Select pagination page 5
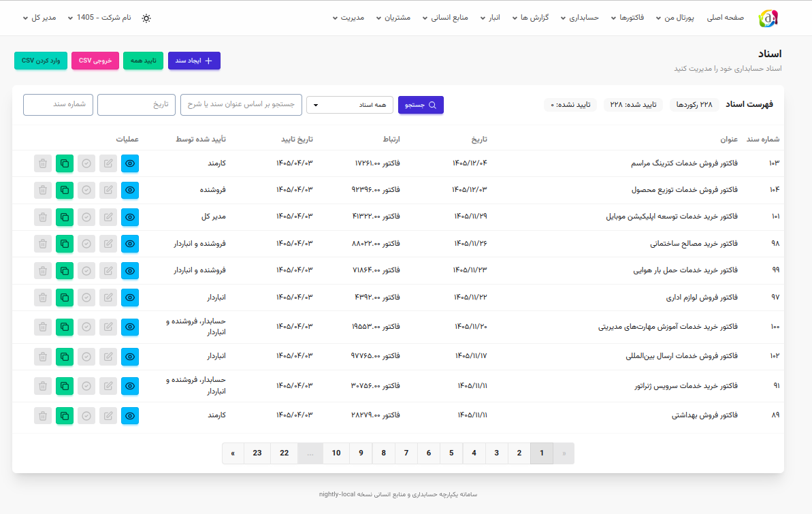 [451, 453]
